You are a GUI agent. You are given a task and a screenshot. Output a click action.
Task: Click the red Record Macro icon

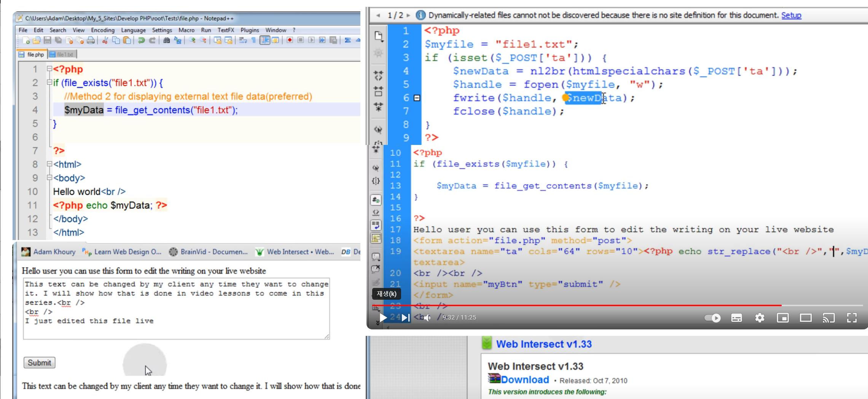click(x=290, y=40)
